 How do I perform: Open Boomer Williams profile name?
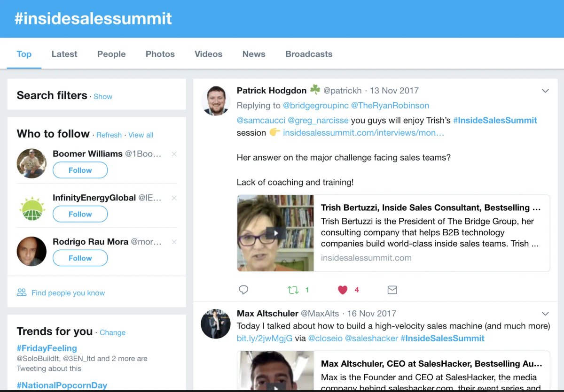coord(87,154)
